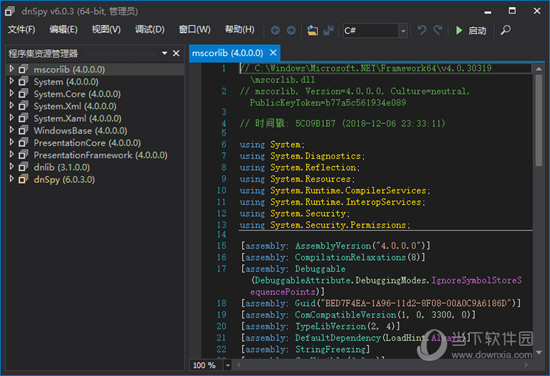The image size is (550, 376).
Task: Click the navigate back arrow icon
Action: 275,31
